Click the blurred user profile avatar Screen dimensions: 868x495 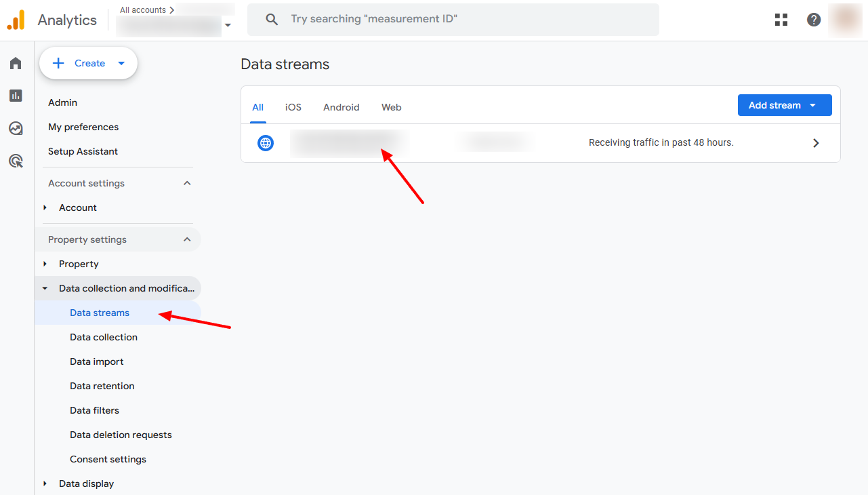[845, 20]
